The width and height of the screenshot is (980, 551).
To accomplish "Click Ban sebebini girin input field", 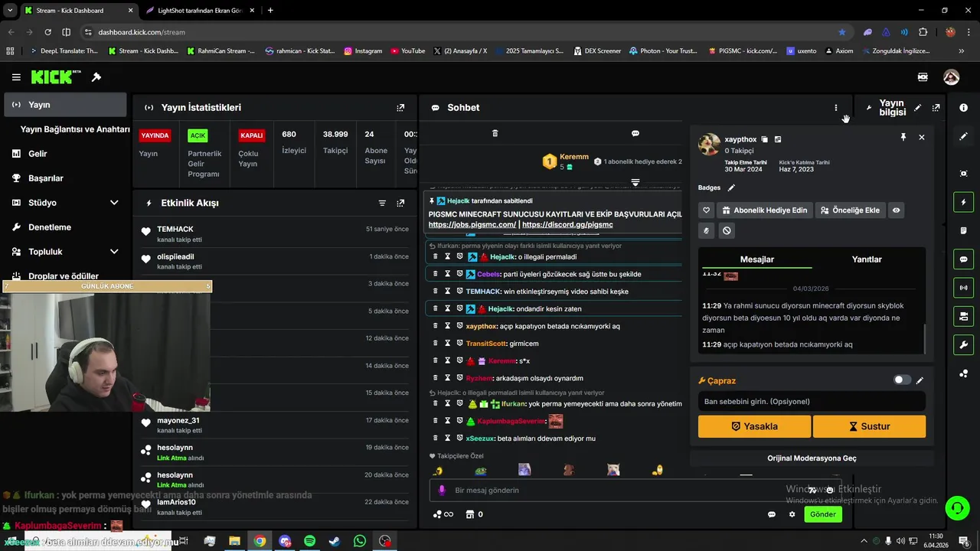I will coord(812,401).
